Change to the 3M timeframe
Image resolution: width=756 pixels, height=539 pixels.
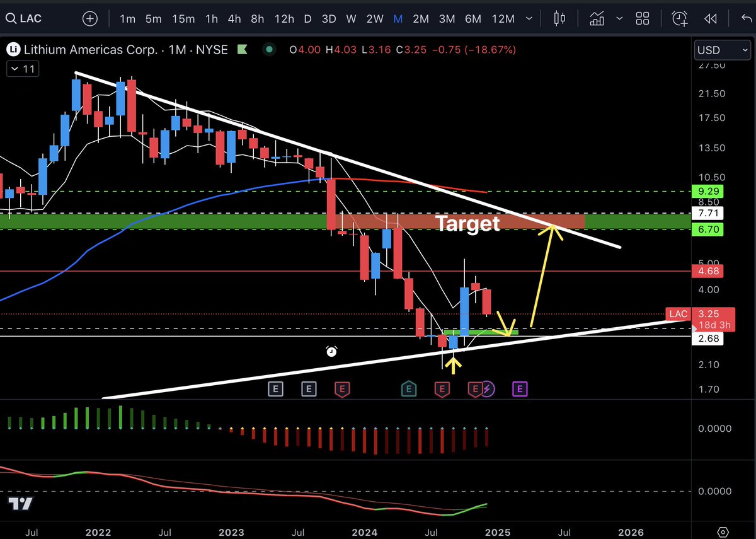447,19
